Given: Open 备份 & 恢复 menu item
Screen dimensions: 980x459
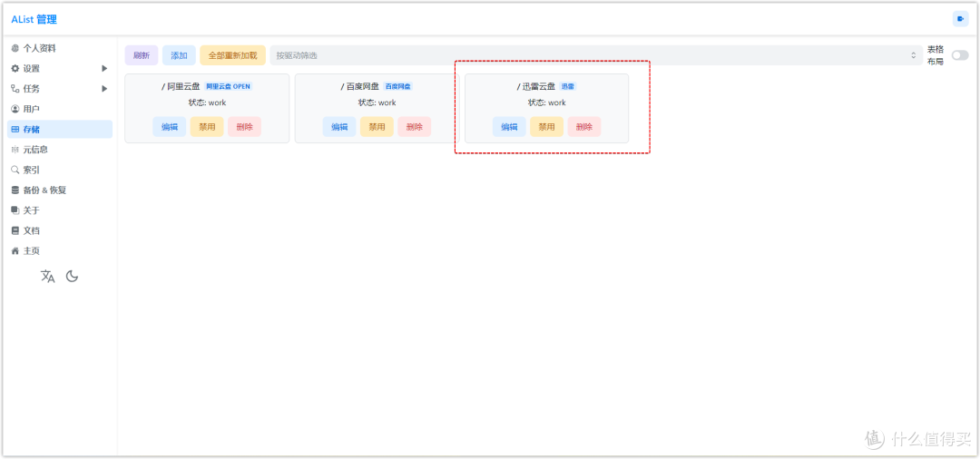Looking at the screenshot, I should click(x=60, y=190).
